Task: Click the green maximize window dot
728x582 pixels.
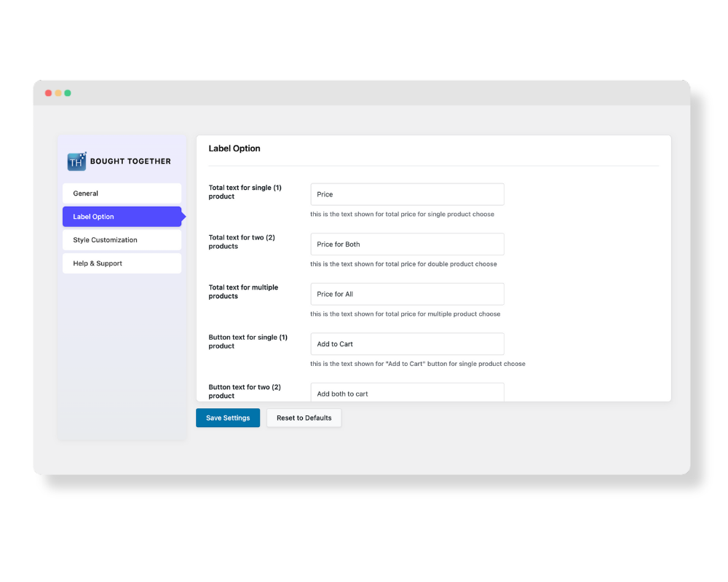Action: 68,93
